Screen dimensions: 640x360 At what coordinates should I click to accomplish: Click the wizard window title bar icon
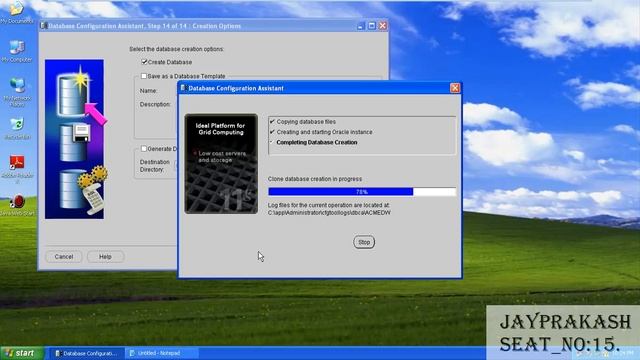(x=44, y=26)
